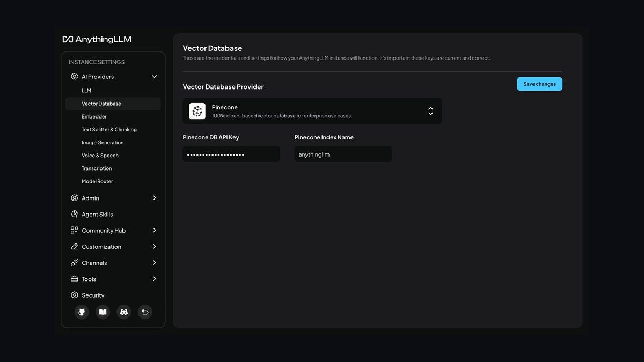The height and width of the screenshot is (362, 644).
Task: Click the INSTANCE SETTINGS heading
Action: point(97,62)
